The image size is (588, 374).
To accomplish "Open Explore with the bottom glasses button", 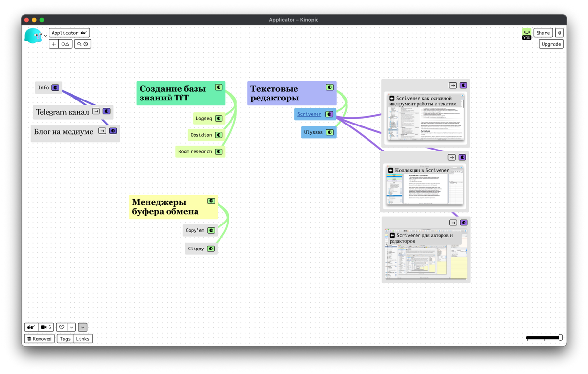I will click(x=31, y=327).
